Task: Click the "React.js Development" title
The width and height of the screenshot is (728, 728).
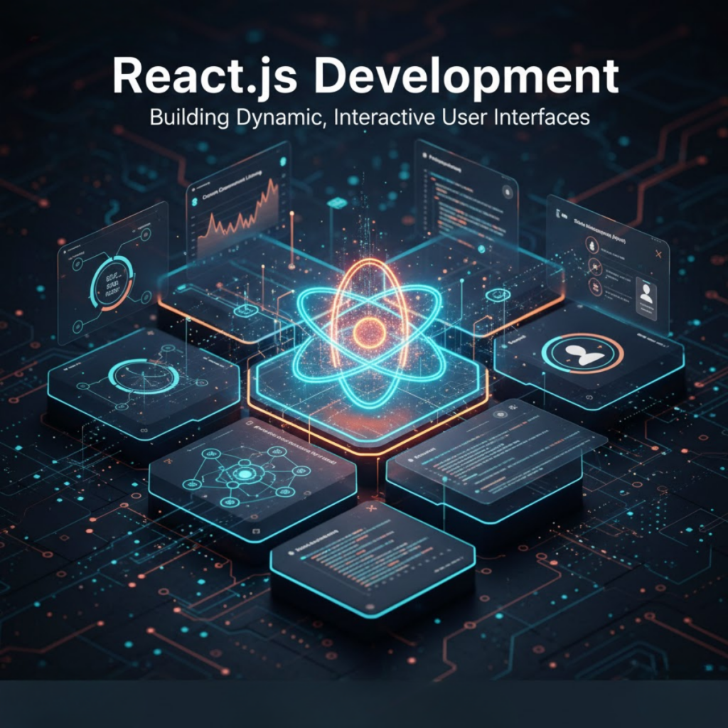Action: pos(365,77)
